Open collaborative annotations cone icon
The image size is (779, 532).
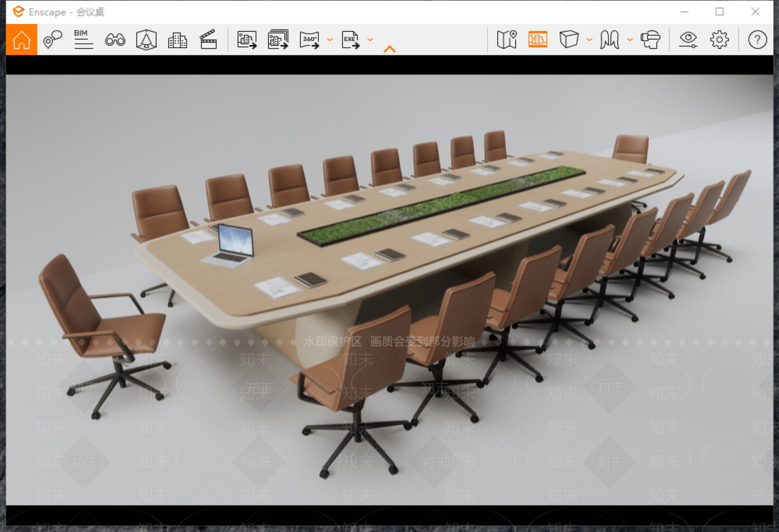click(146, 39)
